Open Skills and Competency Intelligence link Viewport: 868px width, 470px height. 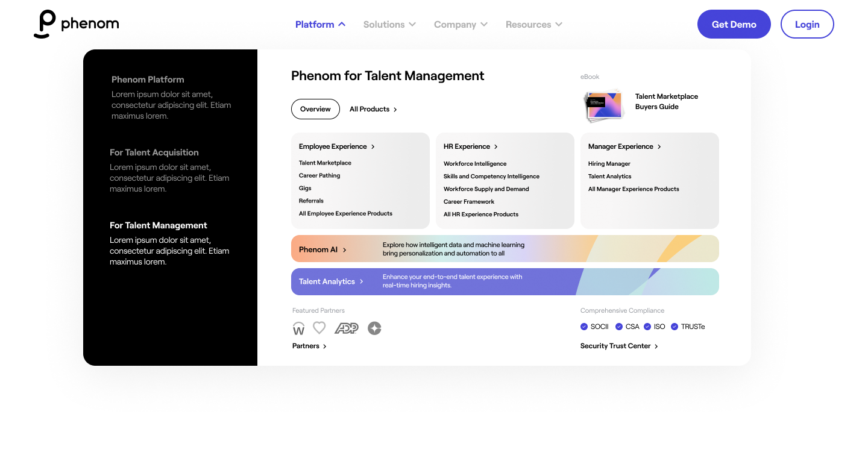491,176
